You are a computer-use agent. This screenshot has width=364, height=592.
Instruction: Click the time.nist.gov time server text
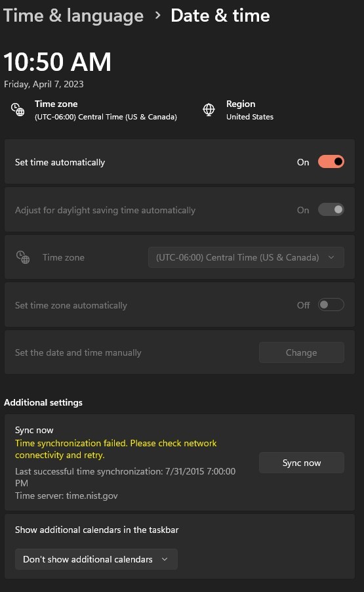pyautogui.click(x=92, y=496)
